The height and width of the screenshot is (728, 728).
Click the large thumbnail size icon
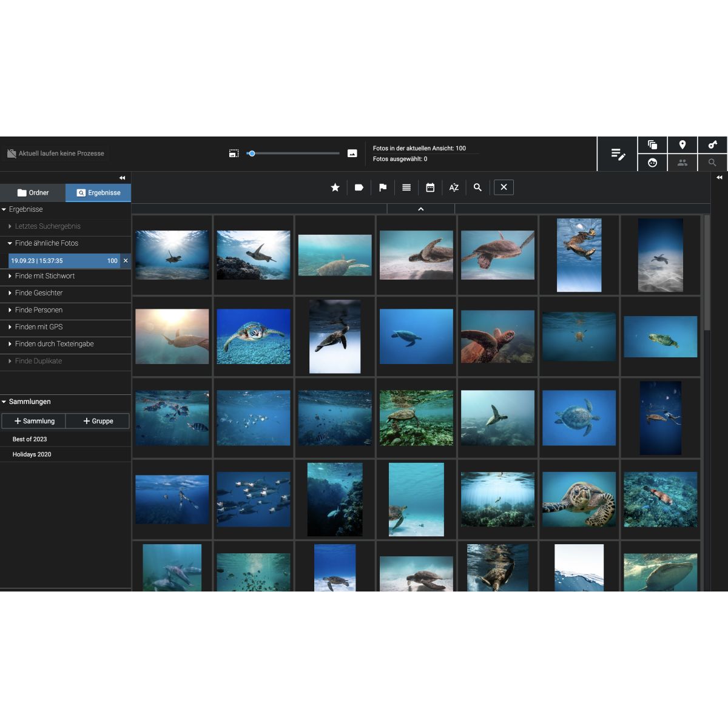352,153
